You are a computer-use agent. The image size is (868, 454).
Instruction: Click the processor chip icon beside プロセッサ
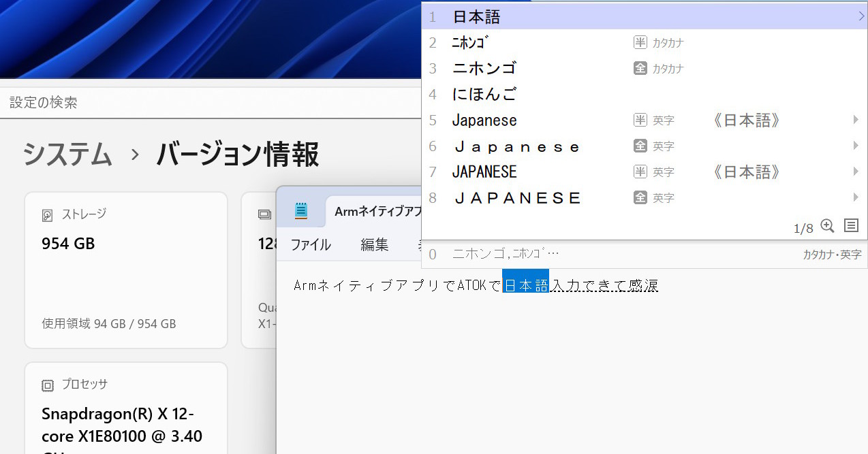(47, 385)
